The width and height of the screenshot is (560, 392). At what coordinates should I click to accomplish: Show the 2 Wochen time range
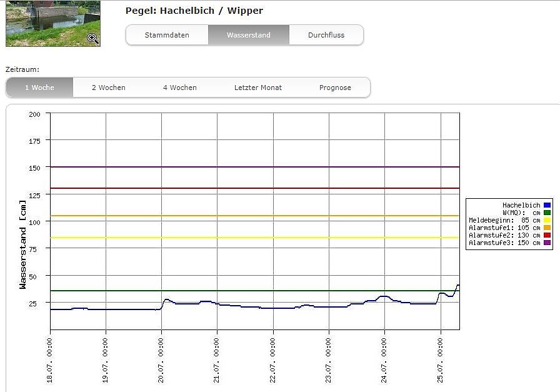click(109, 88)
